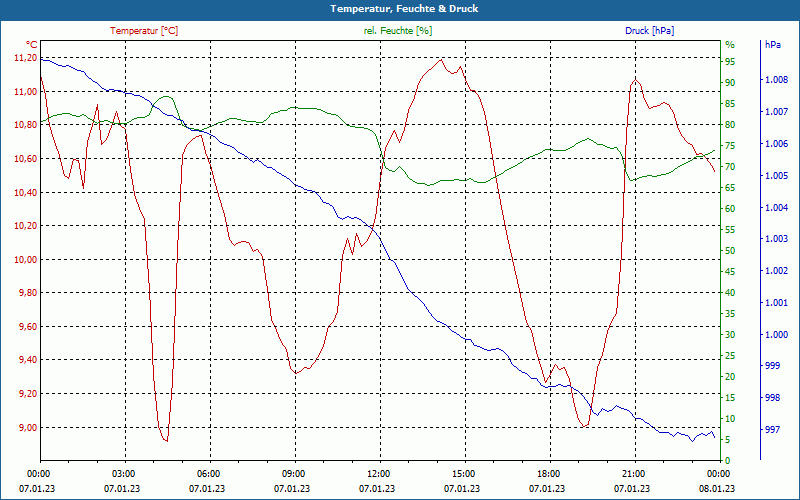The width and height of the screenshot is (800, 500).
Task: Pick the 1.006 pressure axis value
Action: [777, 144]
